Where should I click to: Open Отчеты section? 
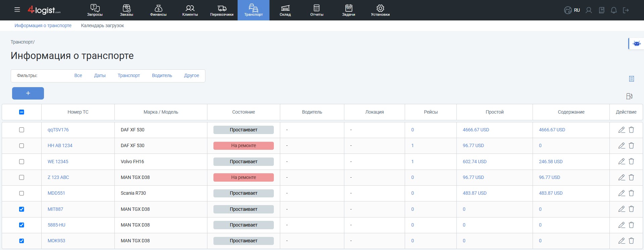click(317, 10)
